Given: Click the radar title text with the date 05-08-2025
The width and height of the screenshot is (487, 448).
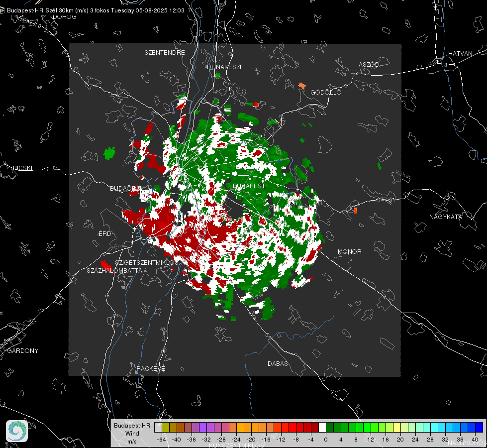Looking at the screenshot, I should [x=96, y=10].
